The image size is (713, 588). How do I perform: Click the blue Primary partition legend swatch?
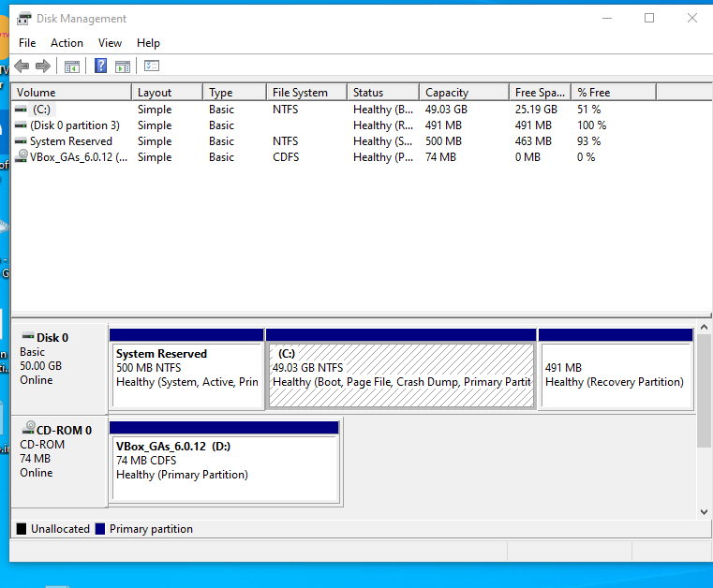[100, 529]
